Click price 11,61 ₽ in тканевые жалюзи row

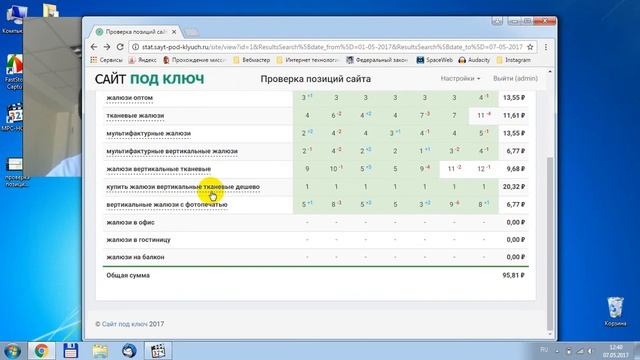[x=513, y=116]
